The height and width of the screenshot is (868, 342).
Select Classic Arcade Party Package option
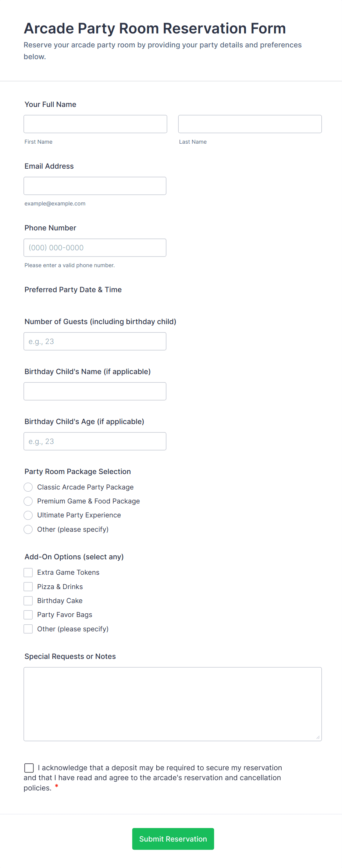tap(28, 487)
